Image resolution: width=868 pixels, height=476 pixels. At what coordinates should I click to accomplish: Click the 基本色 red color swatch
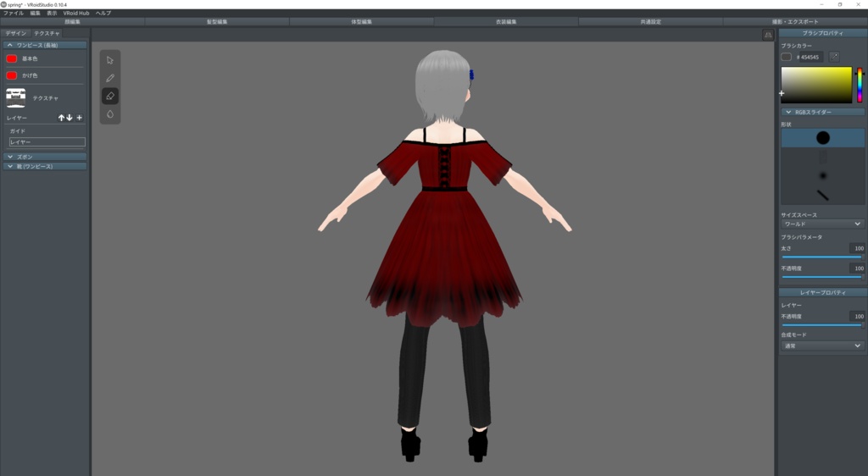click(12, 58)
